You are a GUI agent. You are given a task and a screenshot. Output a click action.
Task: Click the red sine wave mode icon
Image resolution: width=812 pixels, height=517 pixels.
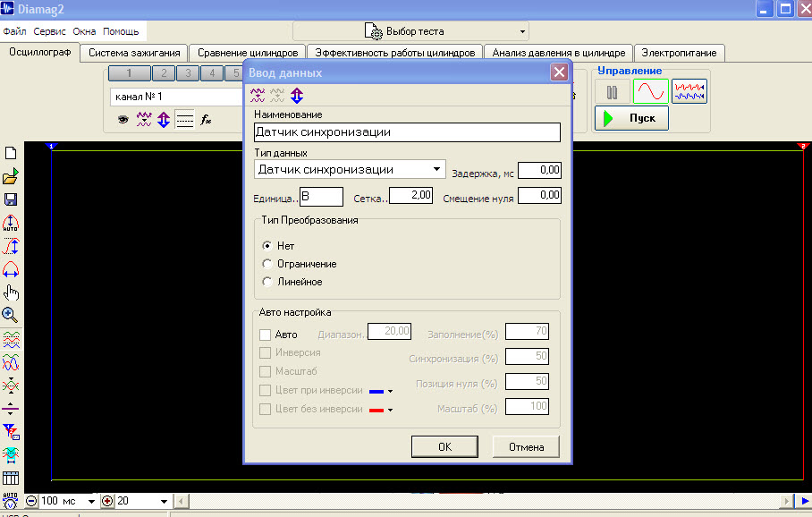[x=650, y=92]
